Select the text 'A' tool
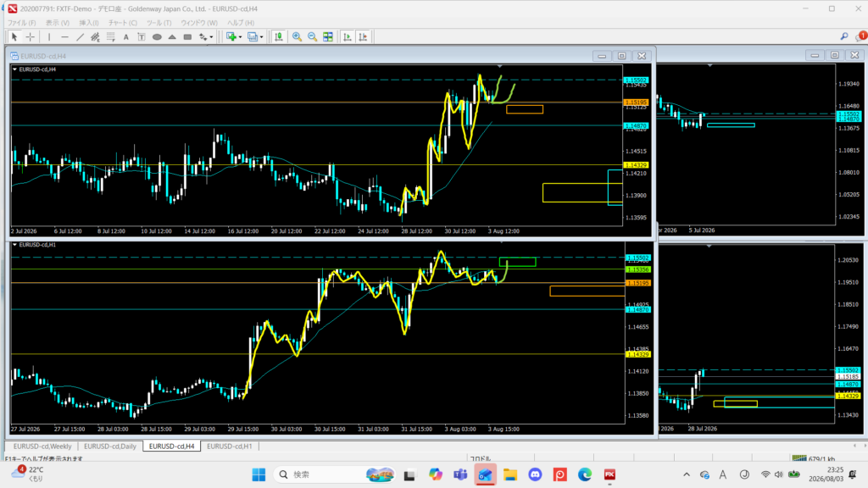Screen dimensions: 868x488 (x=126, y=37)
